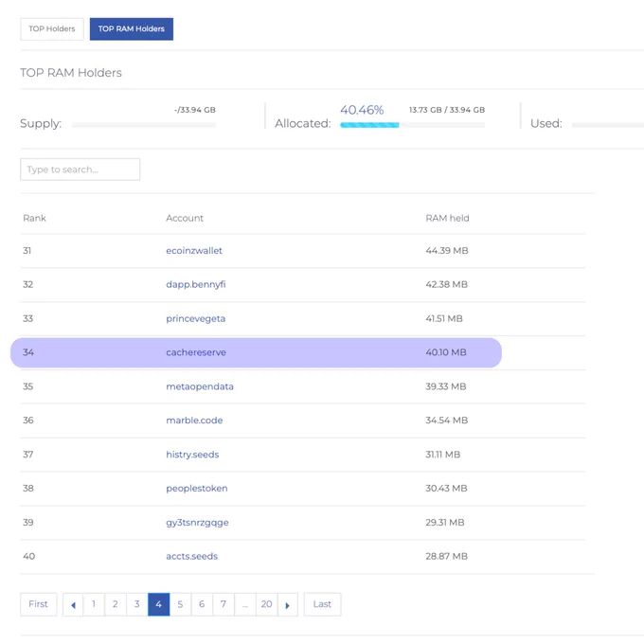Click the 34.54 MB value

click(447, 420)
